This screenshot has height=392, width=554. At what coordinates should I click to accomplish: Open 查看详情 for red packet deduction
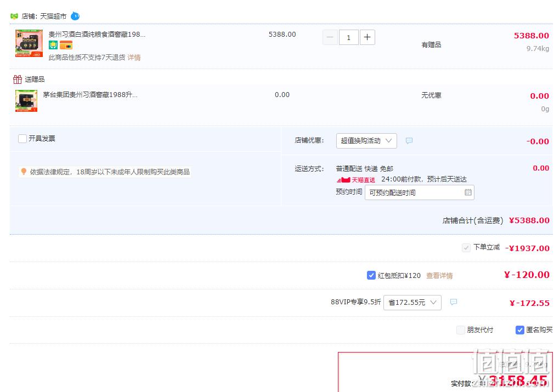click(439, 275)
